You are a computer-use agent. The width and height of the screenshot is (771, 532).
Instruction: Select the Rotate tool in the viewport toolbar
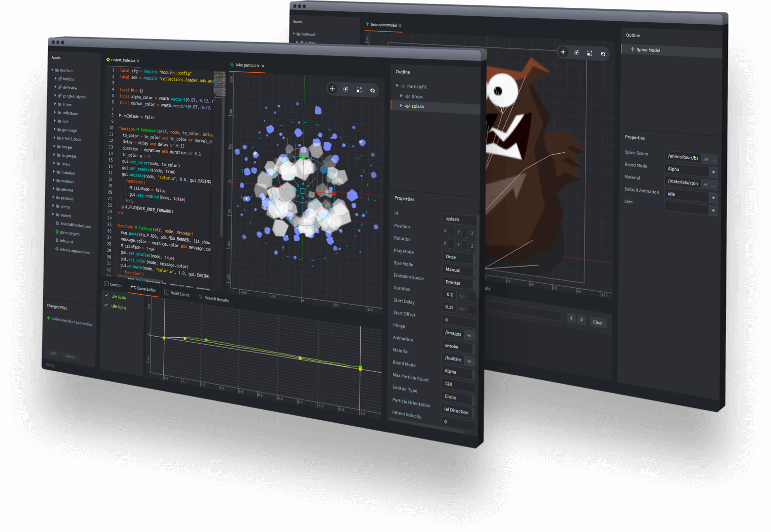(x=345, y=89)
